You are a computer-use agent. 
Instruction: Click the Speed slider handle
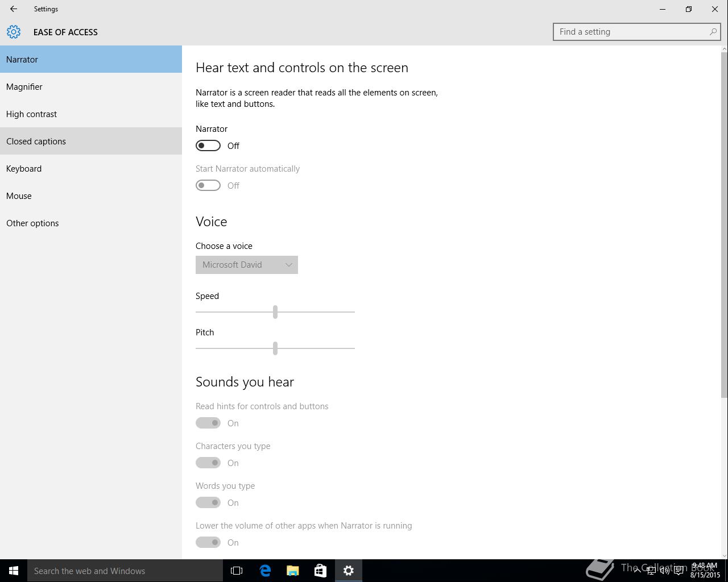[275, 311]
